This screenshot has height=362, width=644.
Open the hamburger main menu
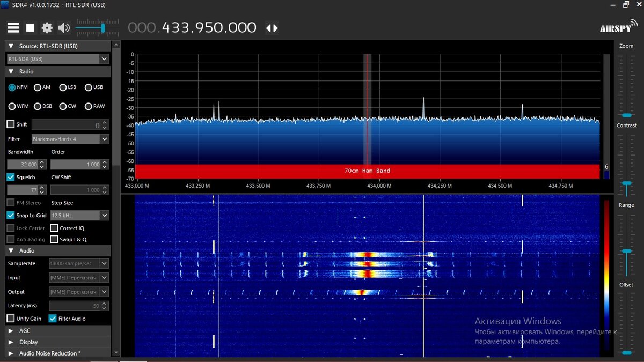13,28
